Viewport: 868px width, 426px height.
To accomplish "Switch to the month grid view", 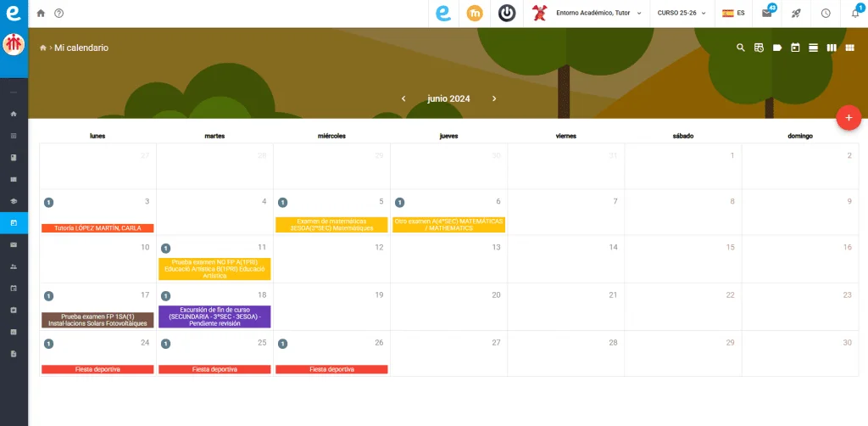I will tap(849, 48).
